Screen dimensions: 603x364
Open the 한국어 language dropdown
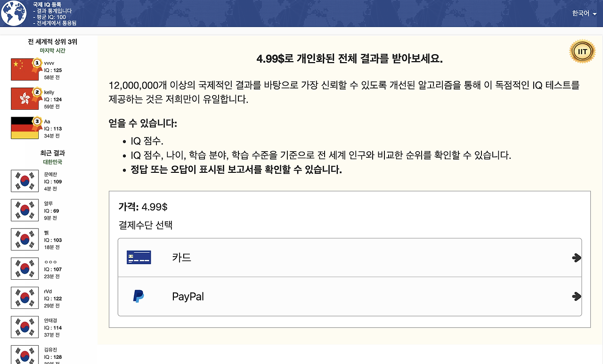pos(584,13)
